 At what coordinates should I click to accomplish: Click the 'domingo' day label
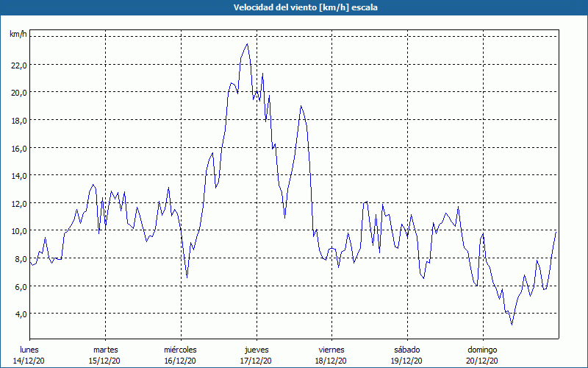point(482,350)
